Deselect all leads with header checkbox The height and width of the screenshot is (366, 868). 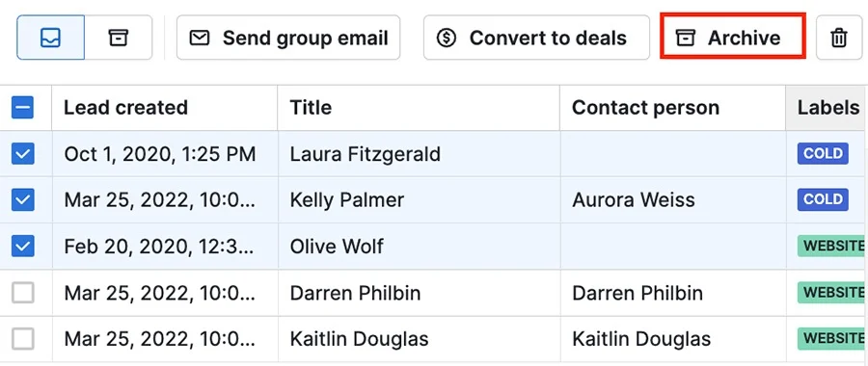tap(23, 107)
